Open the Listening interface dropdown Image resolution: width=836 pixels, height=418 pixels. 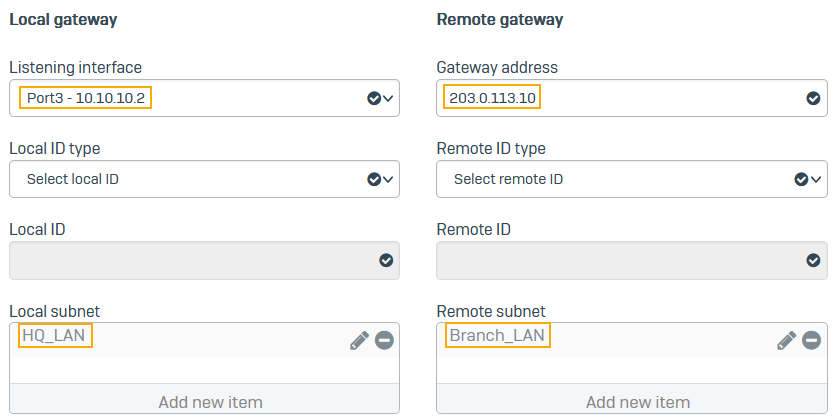tap(389, 98)
